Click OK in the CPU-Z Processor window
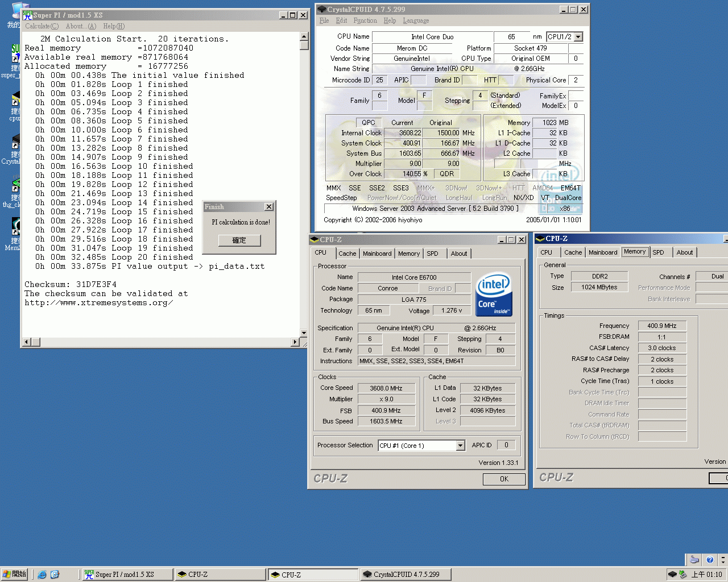This screenshot has height=582, width=728. (x=504, y=479)
